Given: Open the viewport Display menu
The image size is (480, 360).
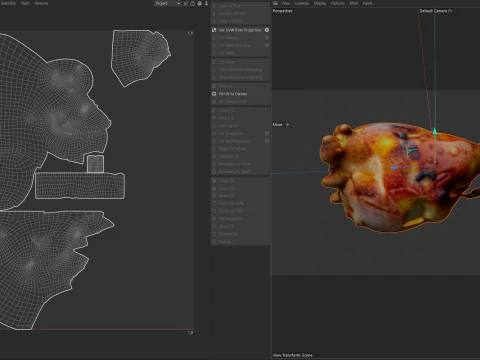Looking at the screenshot, I should point(320,3).
